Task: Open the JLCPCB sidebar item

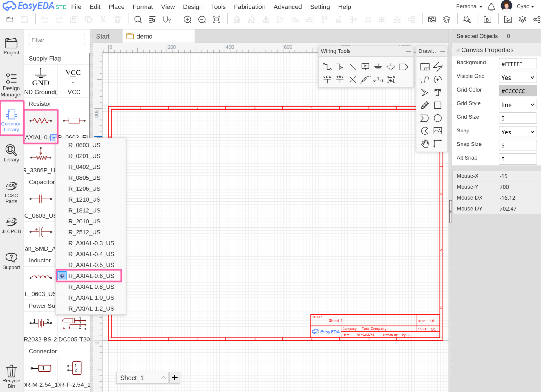Action: click(x=11, y=225)
